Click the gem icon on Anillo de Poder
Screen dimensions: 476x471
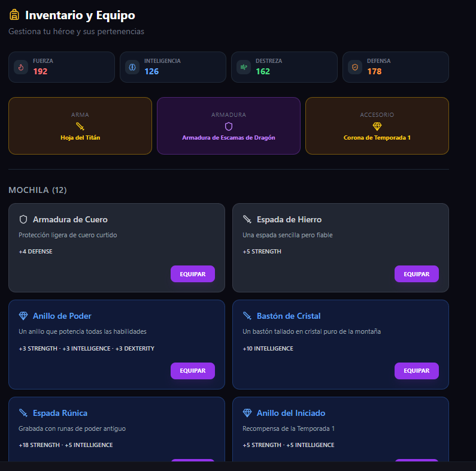point(23,316)
